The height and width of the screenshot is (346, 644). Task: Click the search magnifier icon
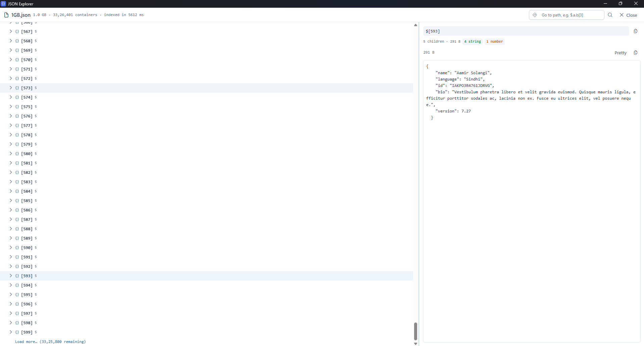coord(610,15)
